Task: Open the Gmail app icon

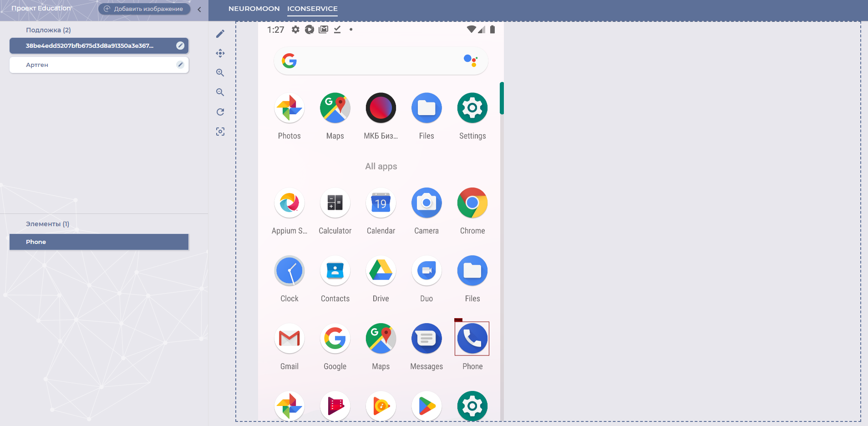Action: click(289, 339)
